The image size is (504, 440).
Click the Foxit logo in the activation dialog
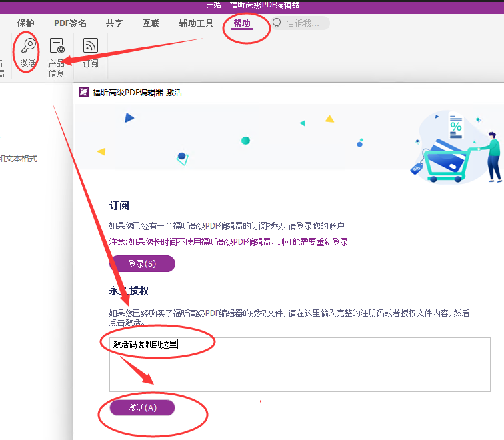tap(83, 92)
